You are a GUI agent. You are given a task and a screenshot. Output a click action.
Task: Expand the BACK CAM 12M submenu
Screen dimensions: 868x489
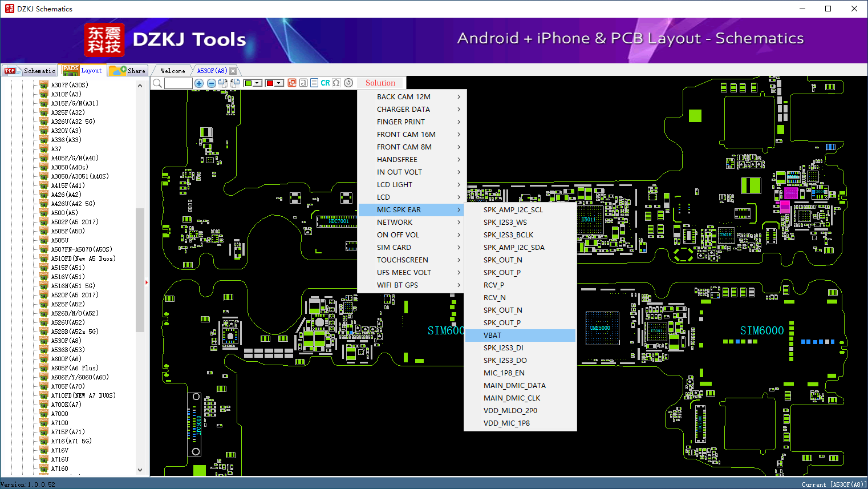(412, 97)
